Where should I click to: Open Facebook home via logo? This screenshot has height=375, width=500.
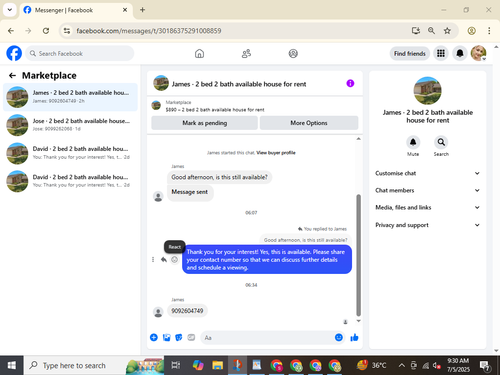point(14,53)
